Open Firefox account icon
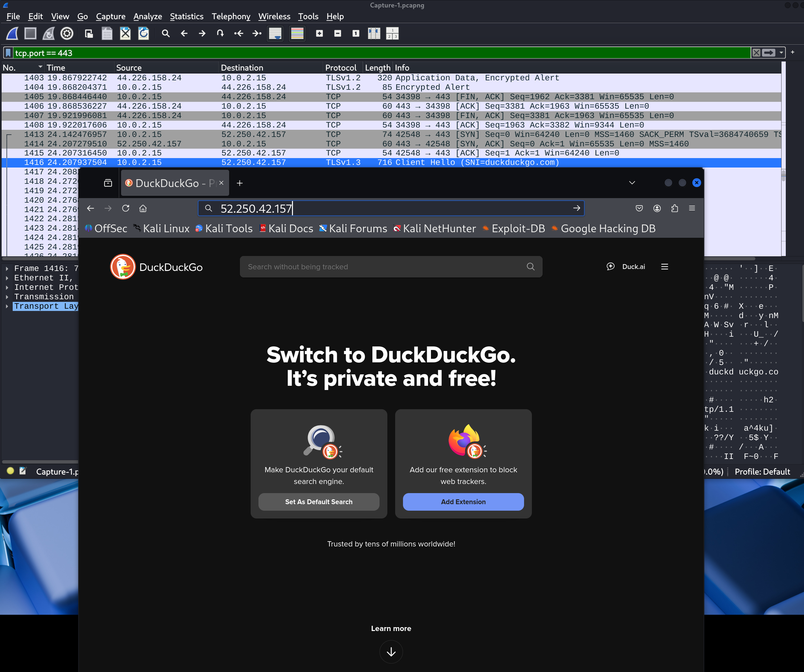Screen dimensions: 804x672 point(657,208)
